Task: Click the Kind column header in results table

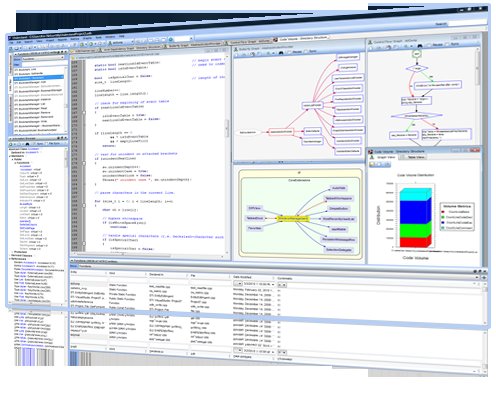Action: (x=127, y=273)
